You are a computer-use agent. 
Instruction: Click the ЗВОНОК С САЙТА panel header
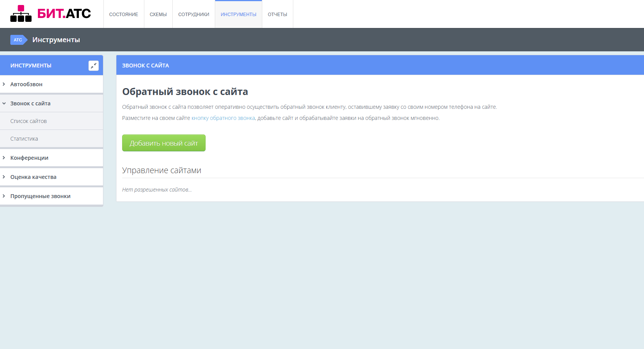tap(145, 66)
